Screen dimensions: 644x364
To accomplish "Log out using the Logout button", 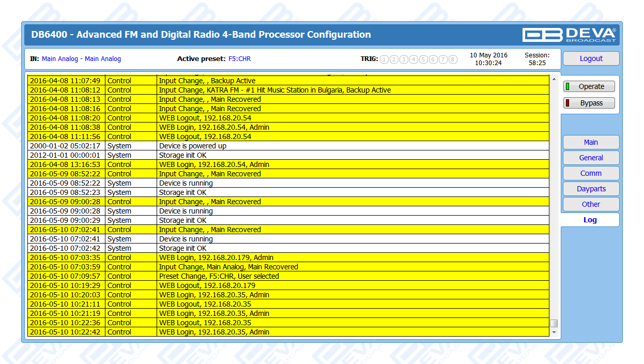I will [x=591, y=58].
